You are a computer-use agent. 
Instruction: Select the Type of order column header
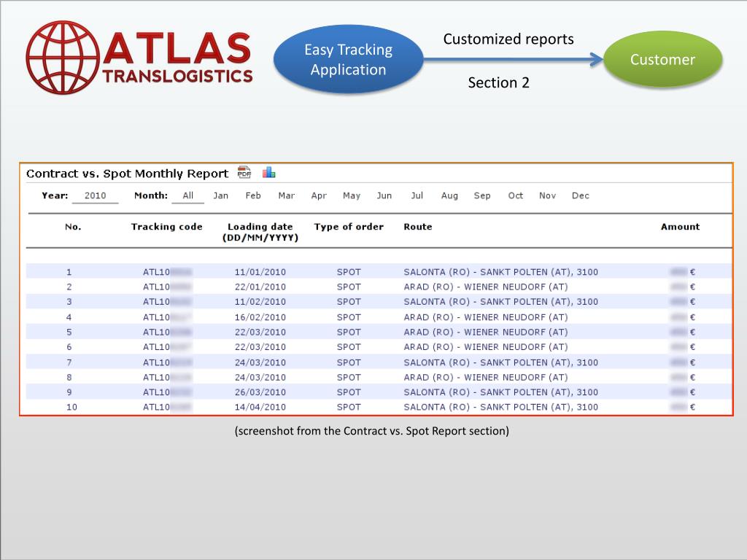click(349, 227)
